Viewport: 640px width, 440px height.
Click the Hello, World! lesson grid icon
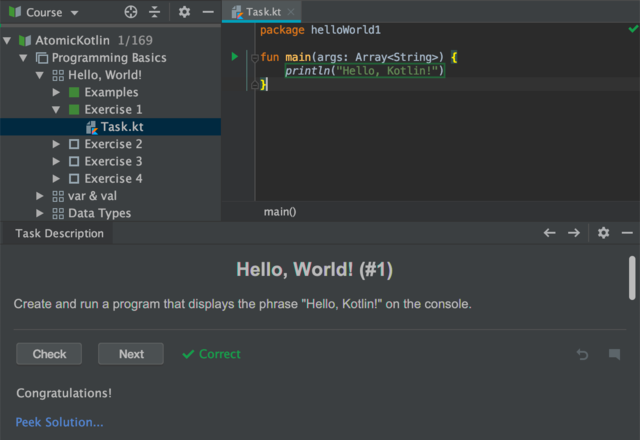coord(58,76)
